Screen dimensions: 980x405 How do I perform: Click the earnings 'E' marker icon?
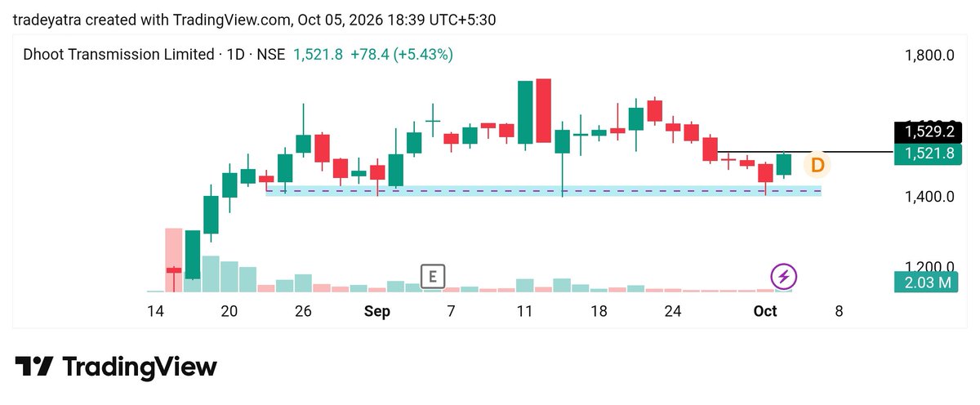tap(432, 277)
